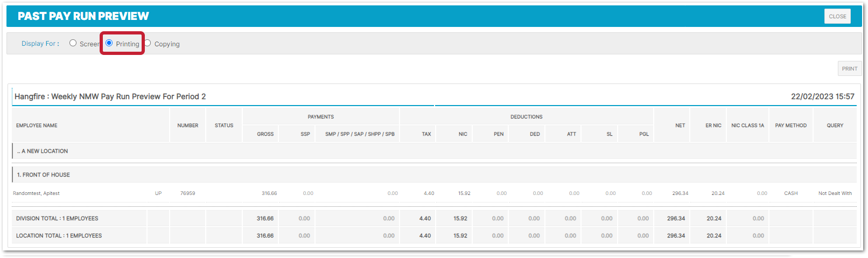
Task: Click the EMPLOYEE NAME column header
Action: coord(37,125)
